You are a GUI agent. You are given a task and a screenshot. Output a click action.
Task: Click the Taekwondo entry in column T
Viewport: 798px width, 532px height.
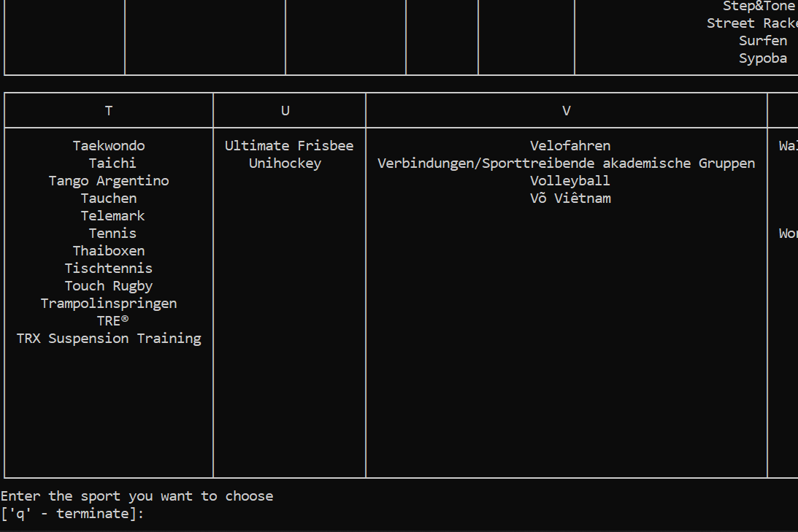pyautogui.click(x=108, y=146)
